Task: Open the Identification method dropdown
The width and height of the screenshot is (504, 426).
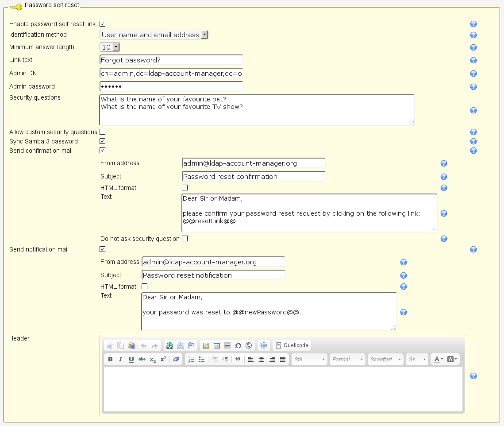Action: [154, 35]
